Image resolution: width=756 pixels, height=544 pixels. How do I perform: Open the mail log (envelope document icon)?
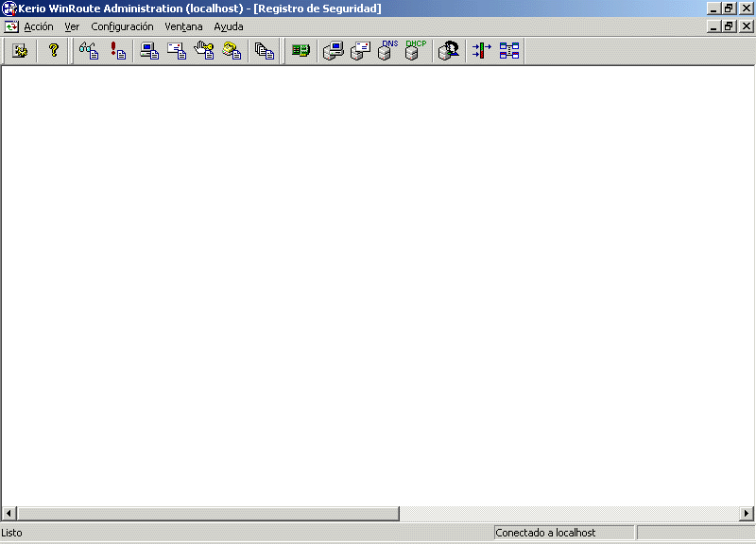(x=177, y=51)
